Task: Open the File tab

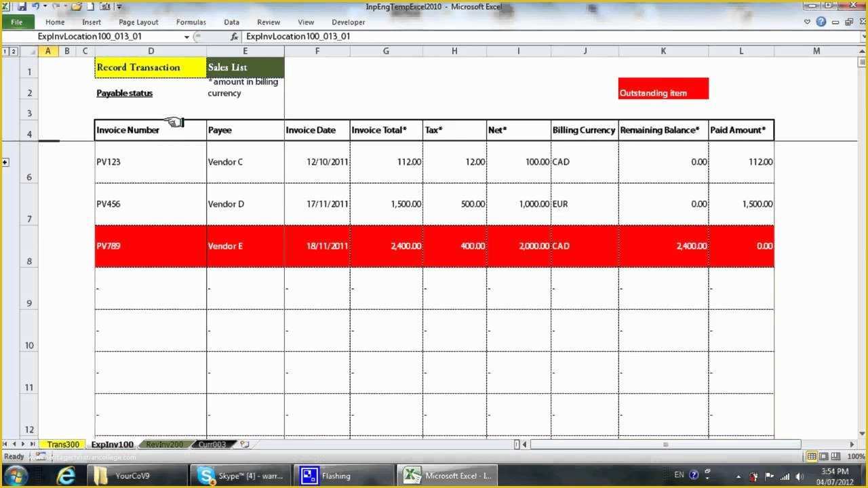Action: 17,22
